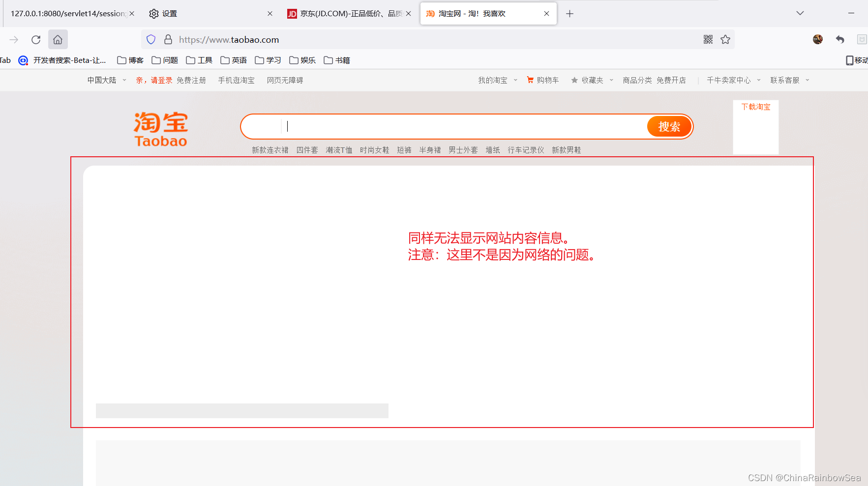Open the 手机逛淘宝 link
Screen dimensions: 868x486
point(237,80)
